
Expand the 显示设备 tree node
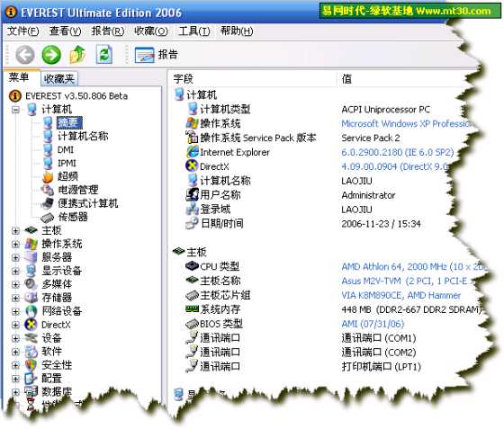15,271
